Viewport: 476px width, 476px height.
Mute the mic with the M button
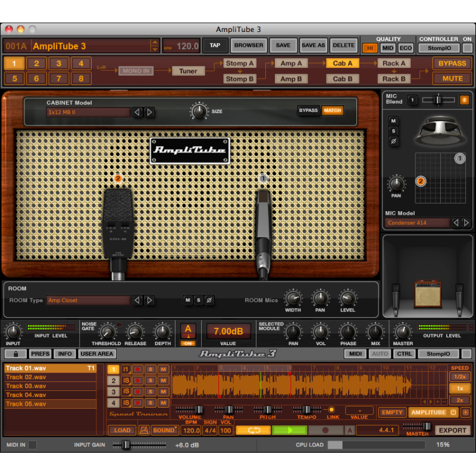point(393,121)
